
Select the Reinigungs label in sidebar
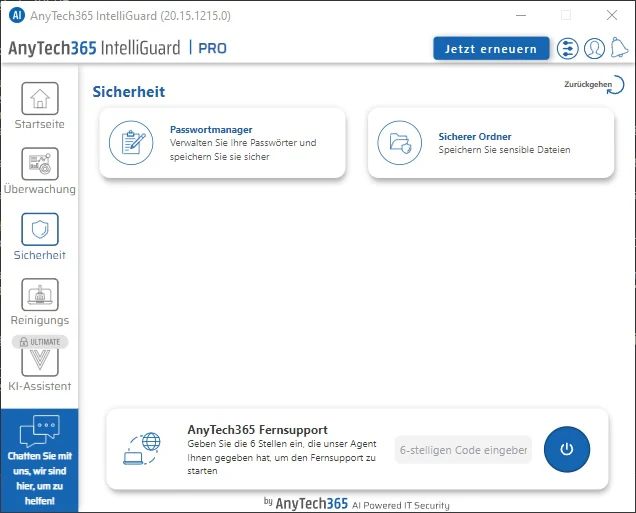coord(40,320)
